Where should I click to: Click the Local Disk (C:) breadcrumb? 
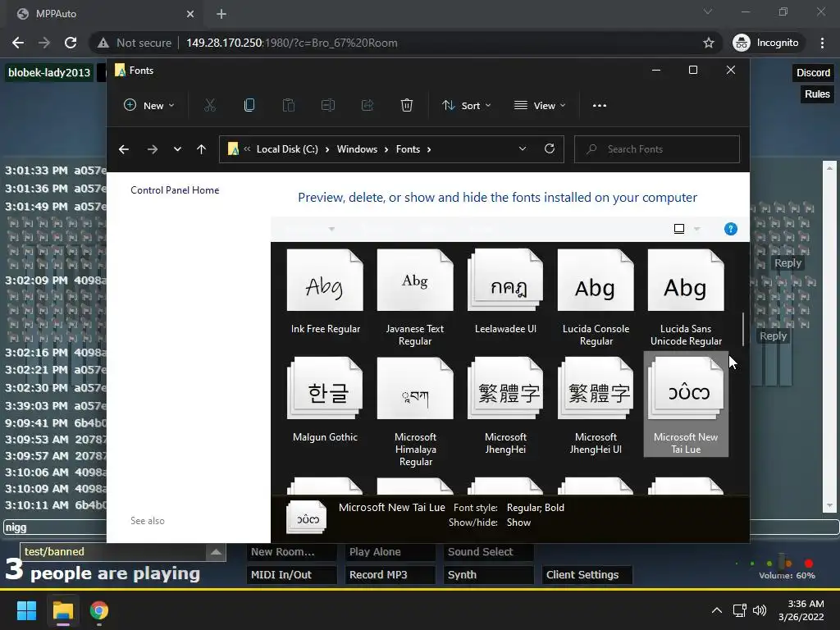pos(287,149)
